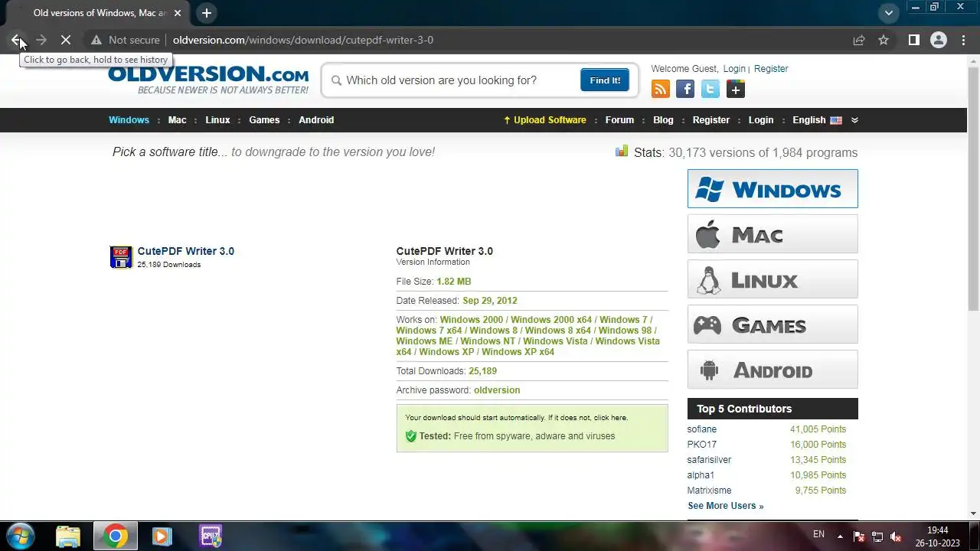
Task: Expand the English language chevron in the site menu
Action: click(854, 120)
